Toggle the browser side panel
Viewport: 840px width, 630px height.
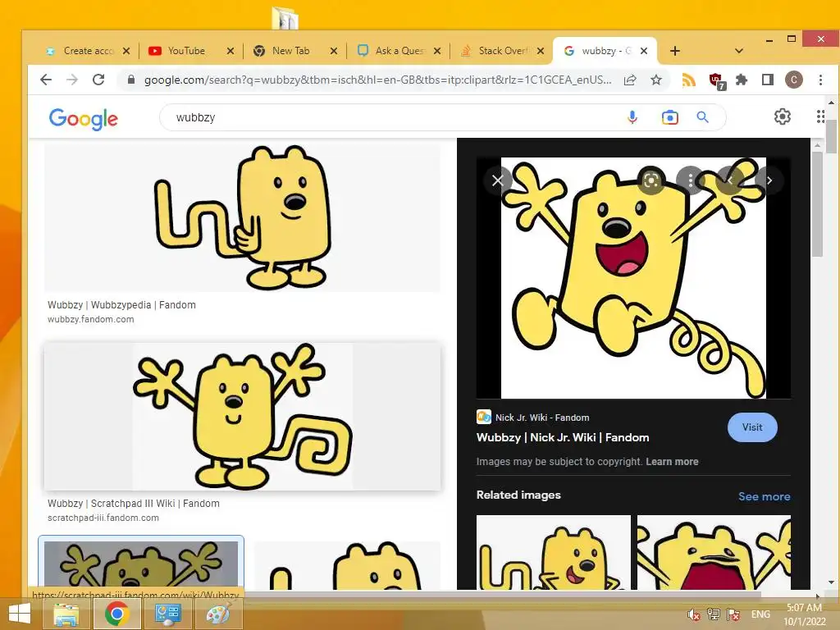pos(767,80)
